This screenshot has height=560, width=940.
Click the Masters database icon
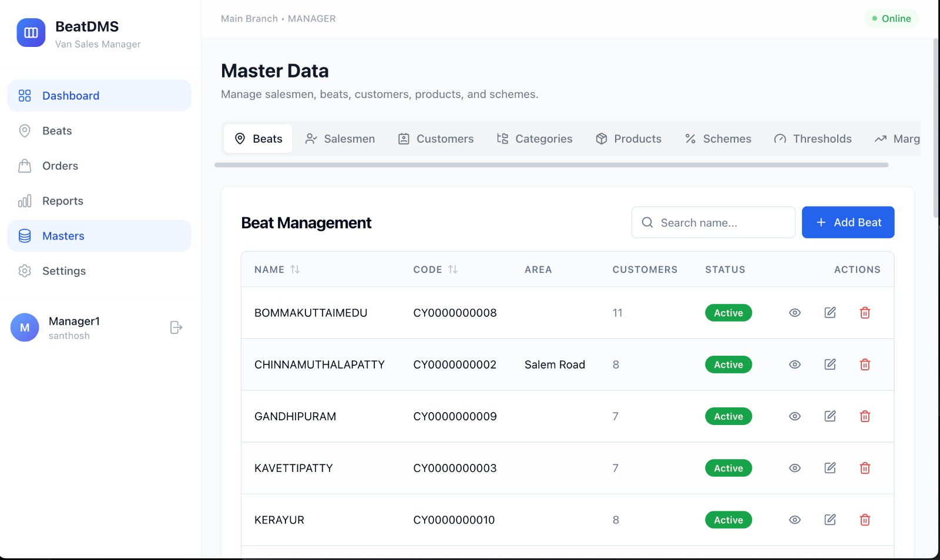(24, 235)
